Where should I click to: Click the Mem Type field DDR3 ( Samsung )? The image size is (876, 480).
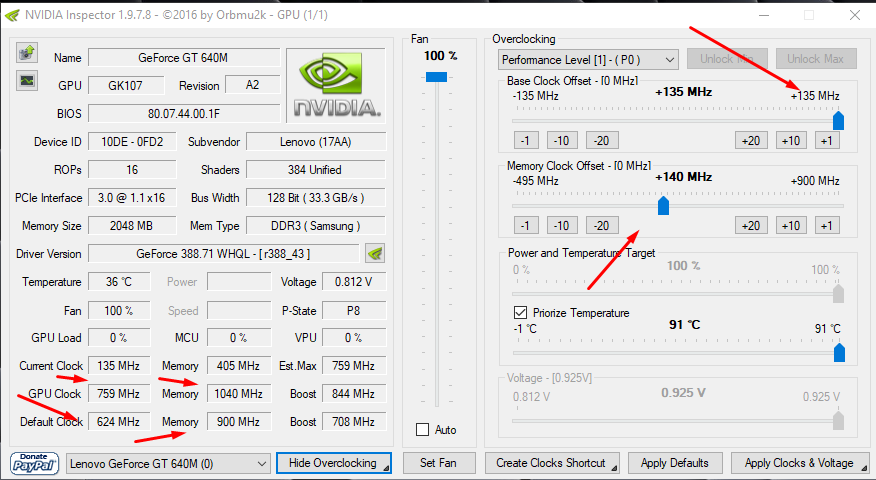click(316, 226)
